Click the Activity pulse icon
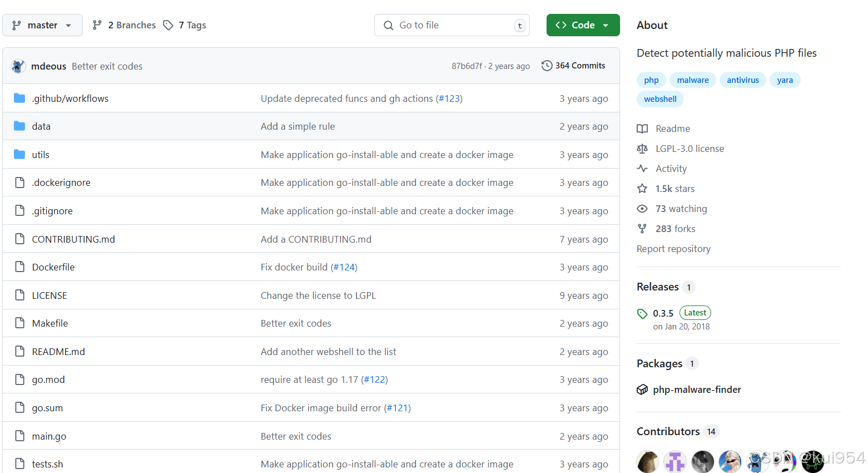The height and width of the screenshot is (473, 868). click(x=642, y=169)
